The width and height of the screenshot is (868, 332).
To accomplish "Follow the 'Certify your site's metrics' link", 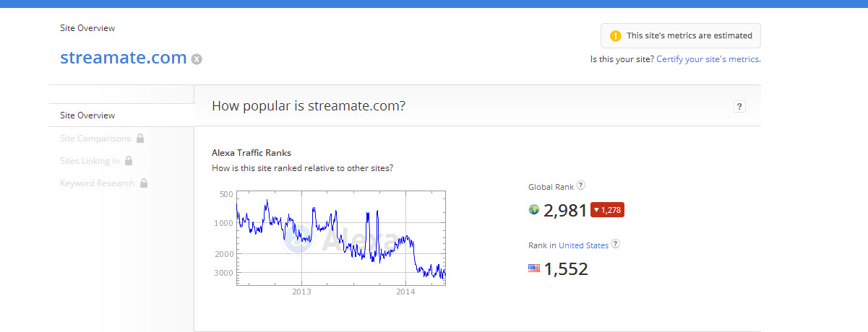I will pyautogui.click(x=708, y=59).
